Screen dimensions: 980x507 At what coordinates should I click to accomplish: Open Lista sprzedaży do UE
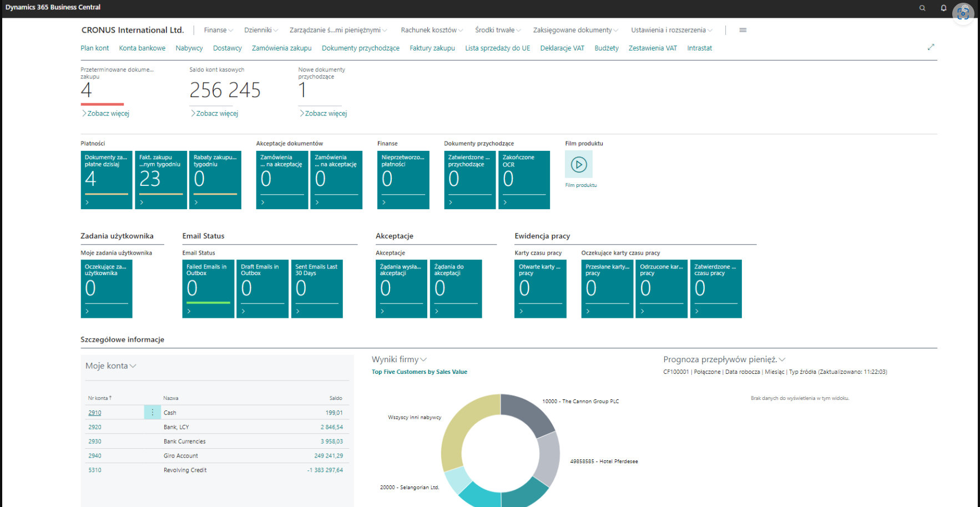498,48
